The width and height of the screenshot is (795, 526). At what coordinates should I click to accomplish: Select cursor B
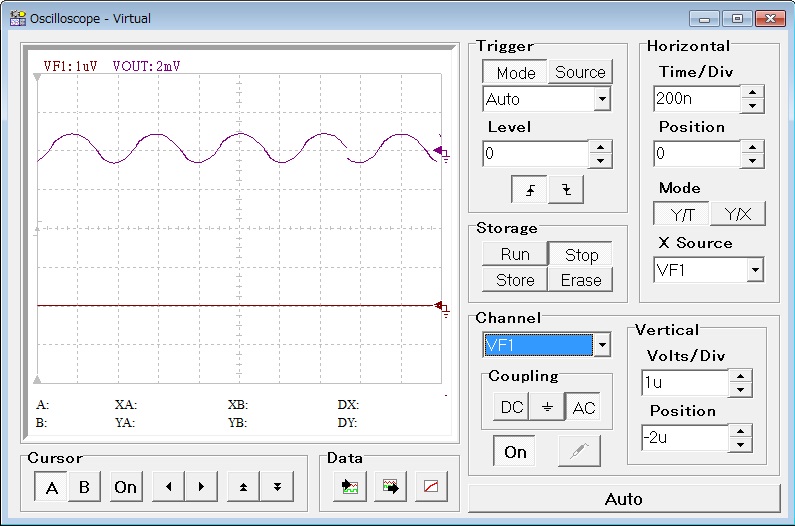(84, 487)
